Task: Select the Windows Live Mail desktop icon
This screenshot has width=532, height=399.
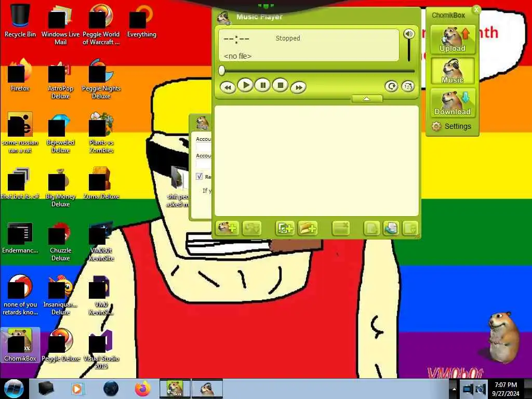Action: (x=60, y=24)
